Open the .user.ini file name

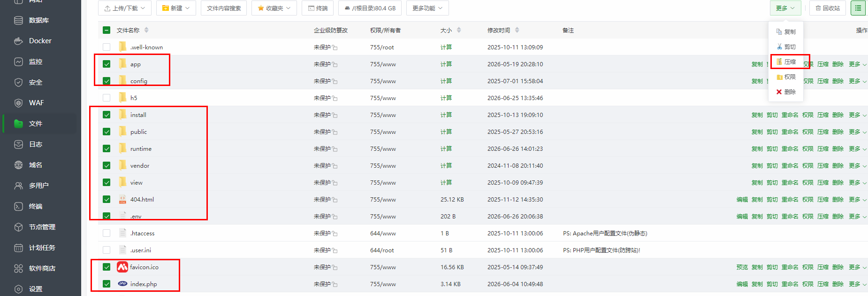[141, 250]
